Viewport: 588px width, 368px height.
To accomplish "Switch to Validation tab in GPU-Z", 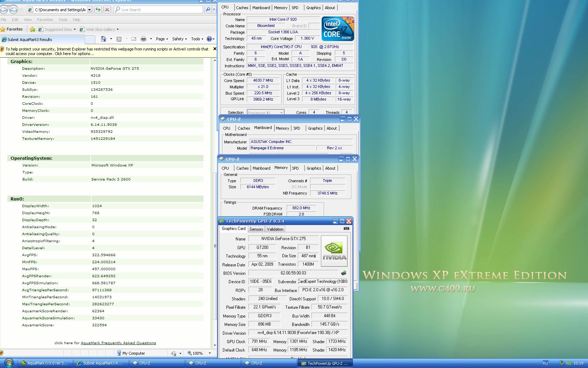I will 275,229.
